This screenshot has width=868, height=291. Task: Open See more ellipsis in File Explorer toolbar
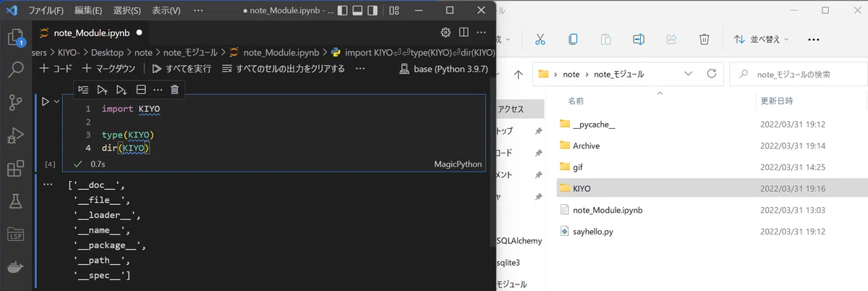point(814,39)
